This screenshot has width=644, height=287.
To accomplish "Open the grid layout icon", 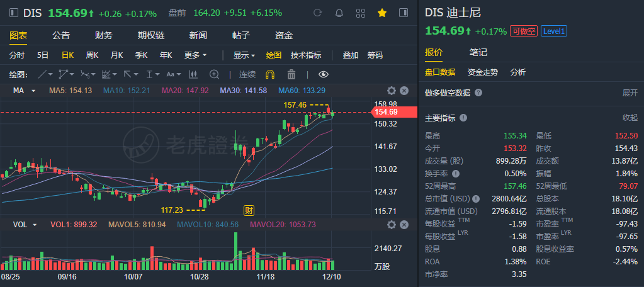I will [361, 13].
